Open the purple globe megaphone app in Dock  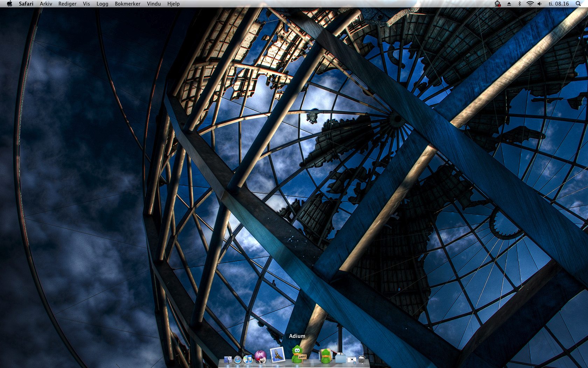coord(260,357)
